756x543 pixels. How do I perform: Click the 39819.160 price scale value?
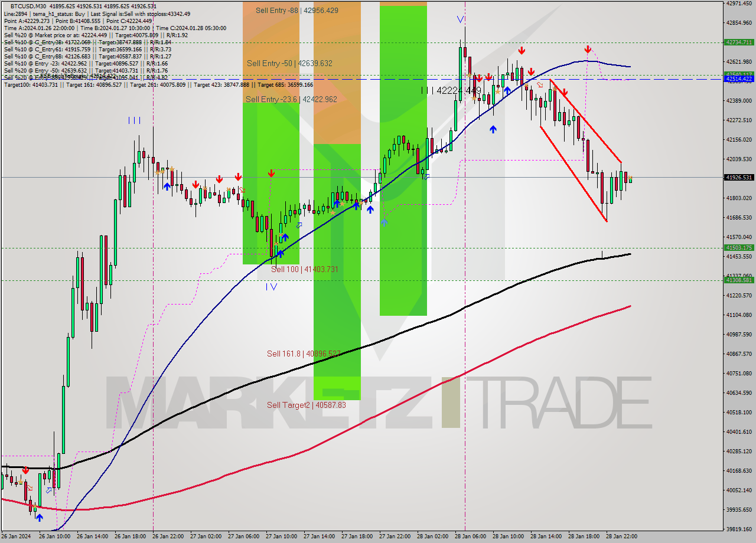739,529
